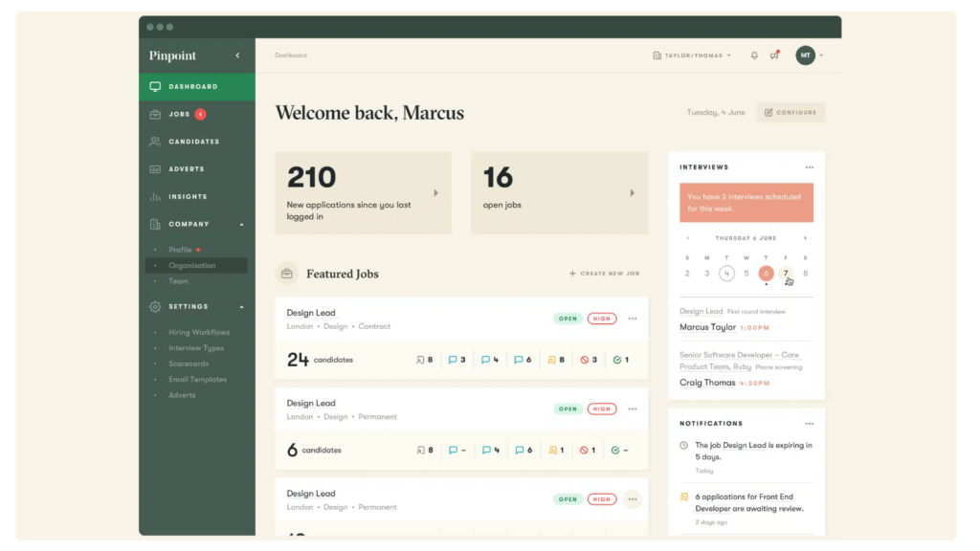Click orange review count 8 in 24-candidates row
This screenshot has width=980, height=551.
click(x=556, y=360)
